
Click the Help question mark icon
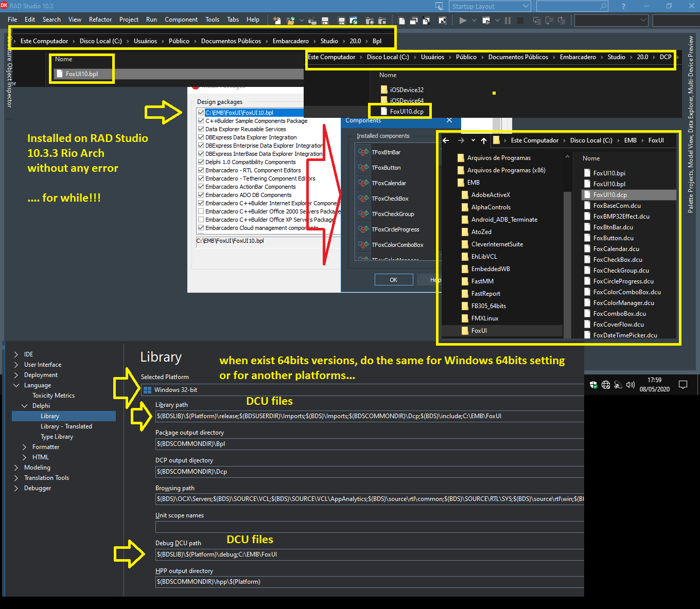pos(623,6)
